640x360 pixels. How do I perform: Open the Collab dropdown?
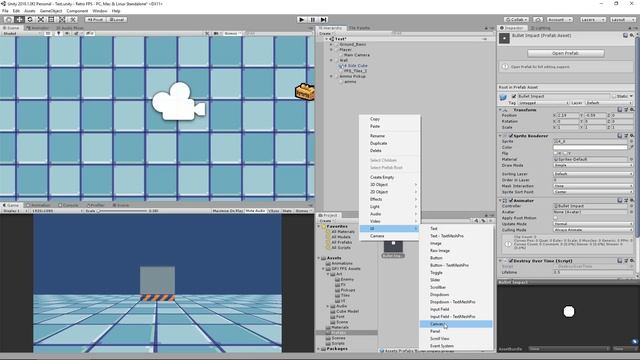click(x=516, y=20)
